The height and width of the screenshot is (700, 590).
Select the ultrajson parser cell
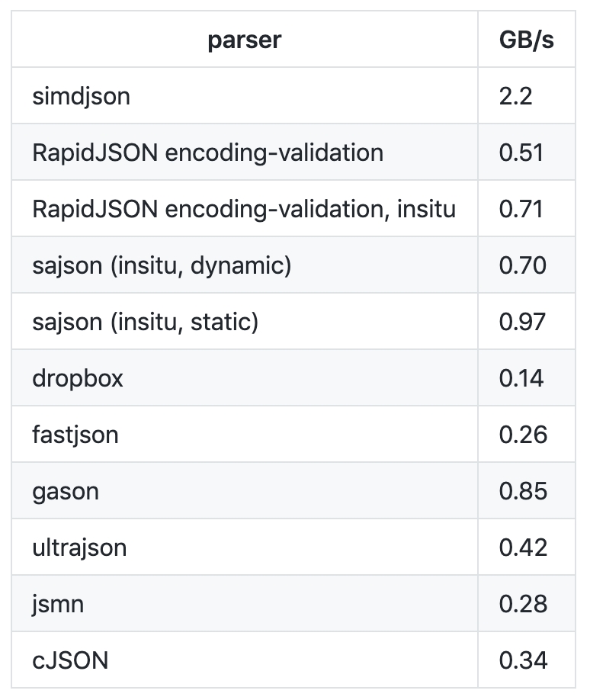(79, 547)
